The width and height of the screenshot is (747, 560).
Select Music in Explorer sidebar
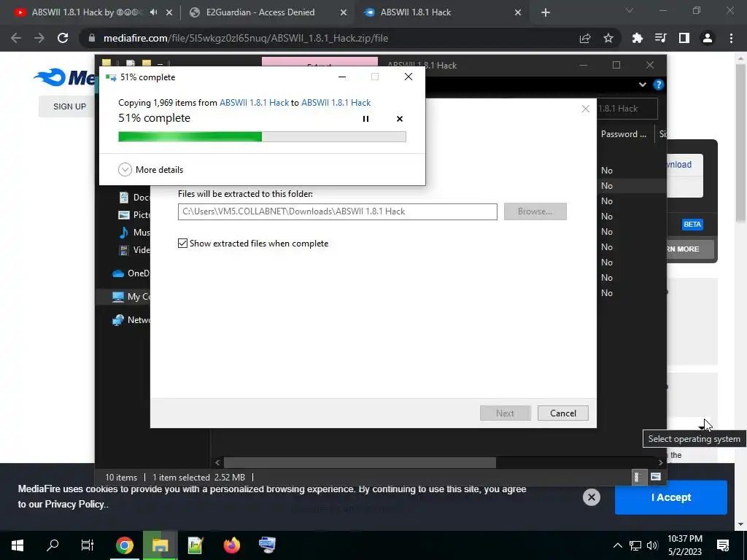coord(134,233)
